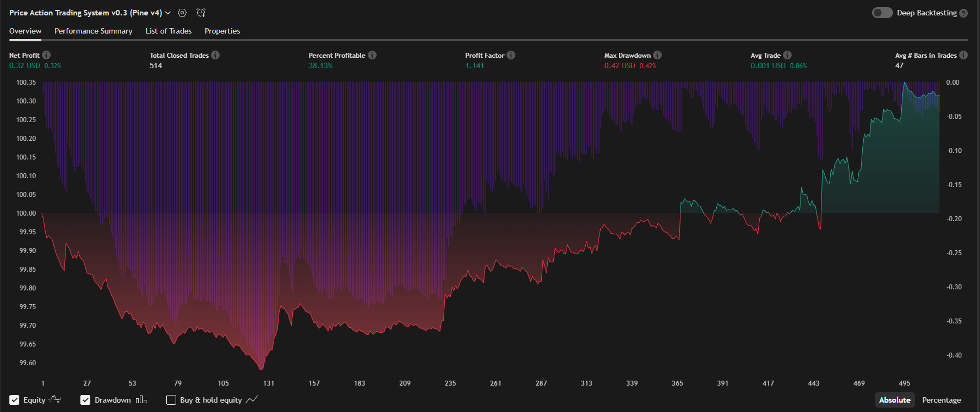Screen dimensions: 980x412
Task: Show Avg Trade info icon
Action: [x=787, y=55]
